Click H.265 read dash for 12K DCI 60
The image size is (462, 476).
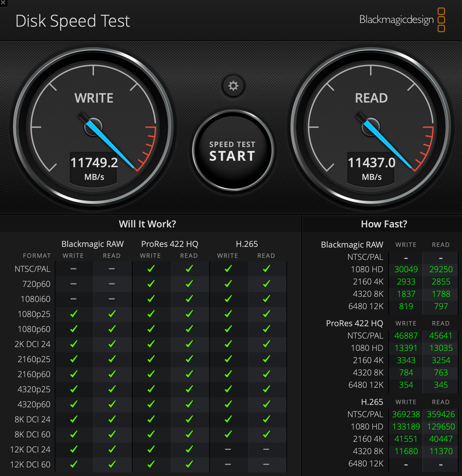point(266,464)
